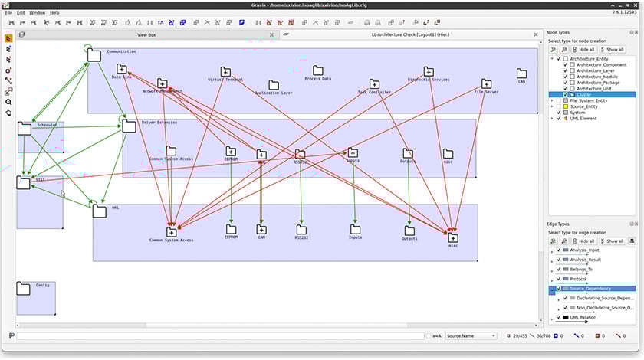
Task: Click Hide all in Node Types panel
Action: 584,49
